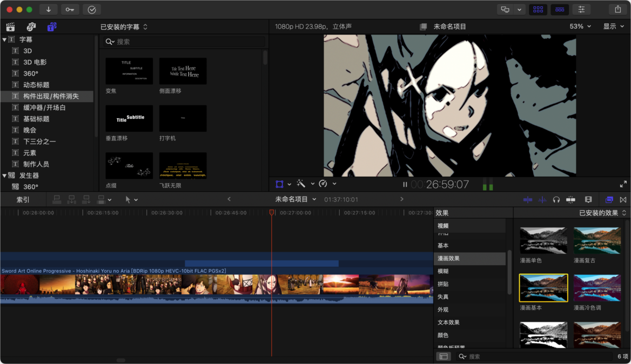Toggle the timeline panel visibility
This screenshot has width=631, height=364.
click(x=559, y=10)
